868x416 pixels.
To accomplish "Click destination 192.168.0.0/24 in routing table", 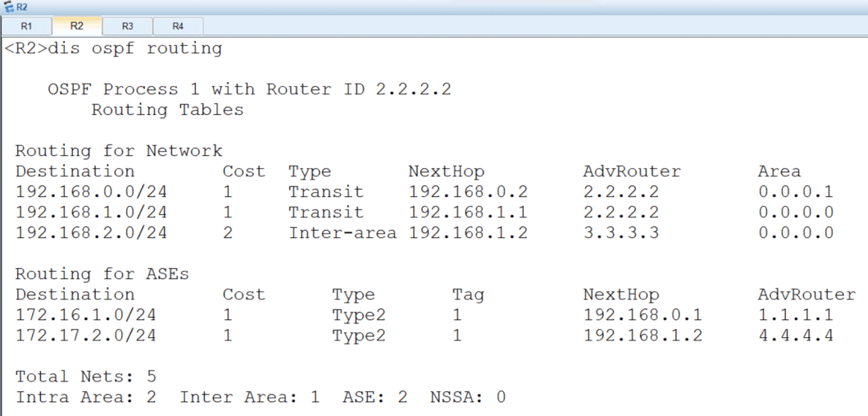I will [x=91, y=192].
